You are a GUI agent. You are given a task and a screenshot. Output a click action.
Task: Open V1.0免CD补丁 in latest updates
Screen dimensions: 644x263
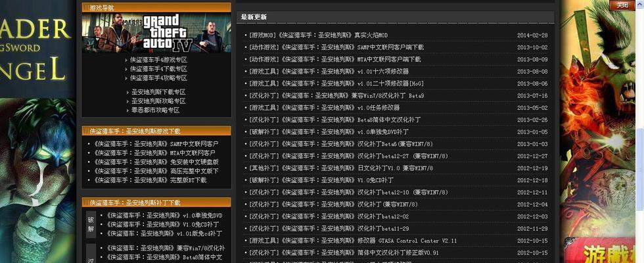coord(321,180)
